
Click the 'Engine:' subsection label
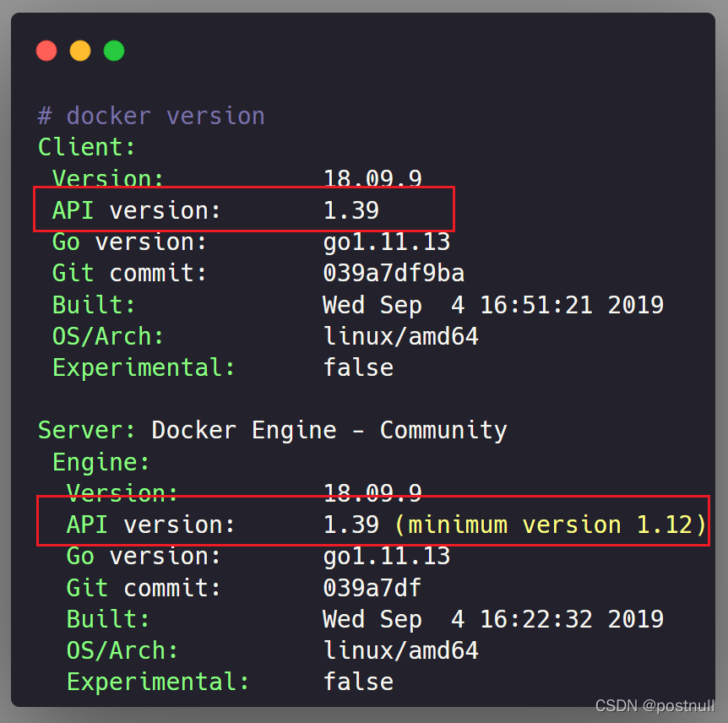(101, 462)
